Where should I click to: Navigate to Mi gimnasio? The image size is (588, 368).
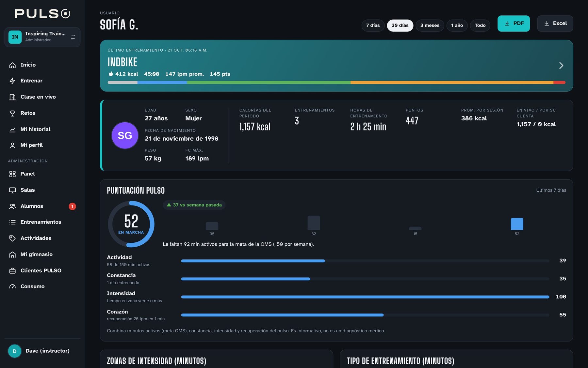pos(42,255)
